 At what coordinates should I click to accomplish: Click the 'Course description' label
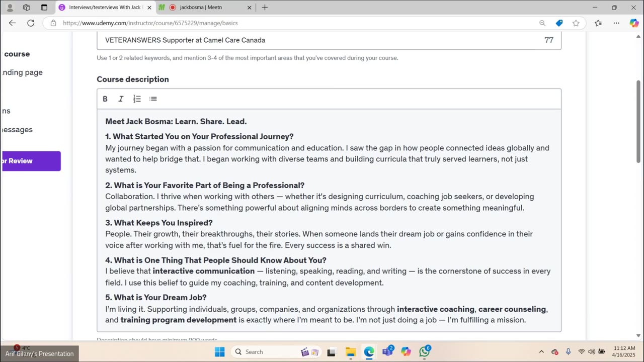133,79
